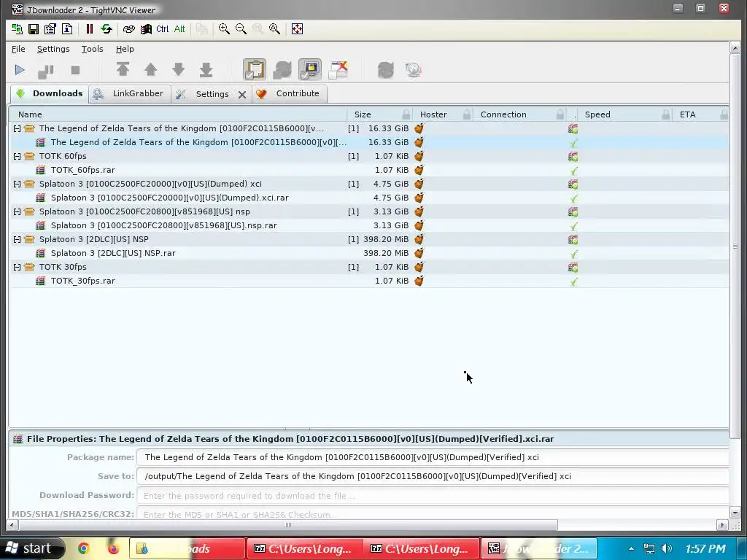Send the Windows Start key
The height and width of the screenshot is (560, 747).
(146, 29)
